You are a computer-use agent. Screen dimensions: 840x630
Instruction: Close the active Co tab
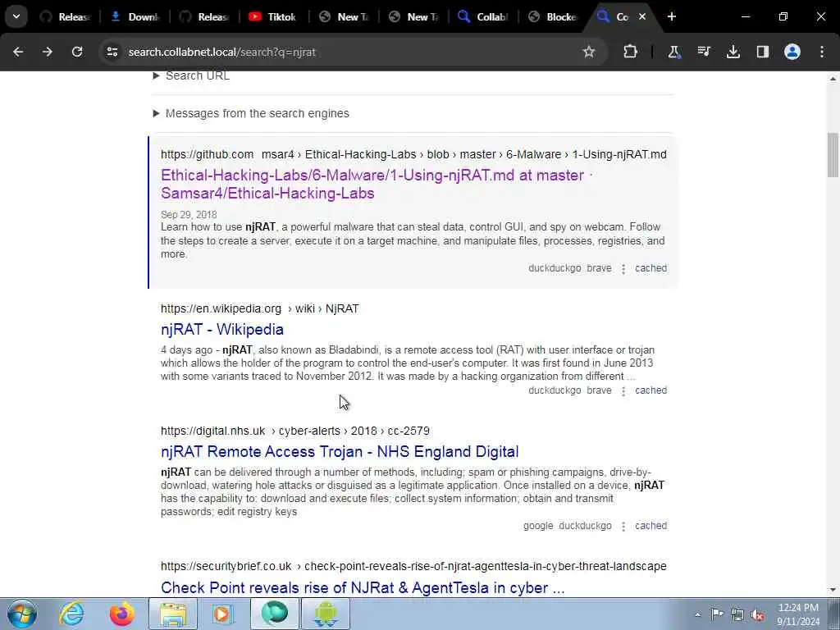tap(642, 16)
